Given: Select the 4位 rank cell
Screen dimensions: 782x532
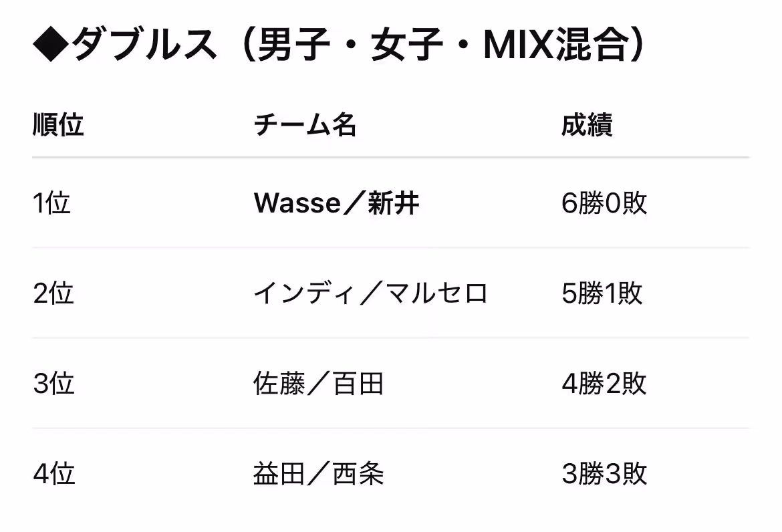Looking at the screenshot, I should click(54, 474).
